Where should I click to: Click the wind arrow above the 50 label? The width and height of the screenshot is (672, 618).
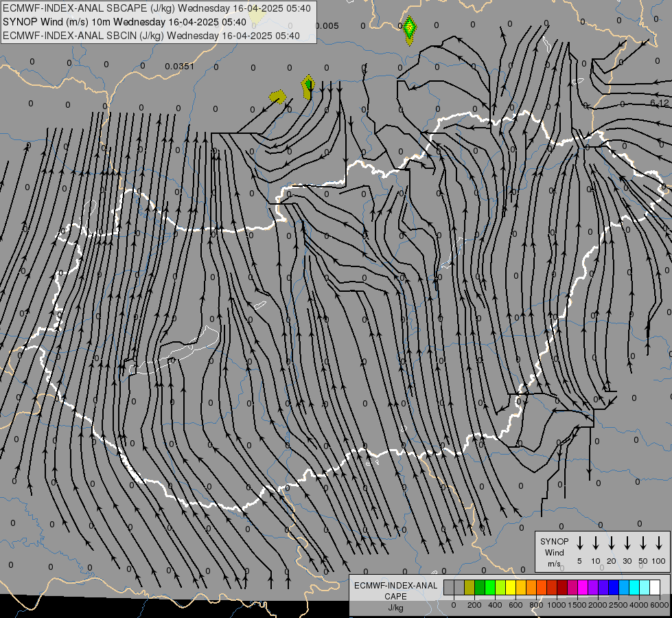(x=643, y=542)
